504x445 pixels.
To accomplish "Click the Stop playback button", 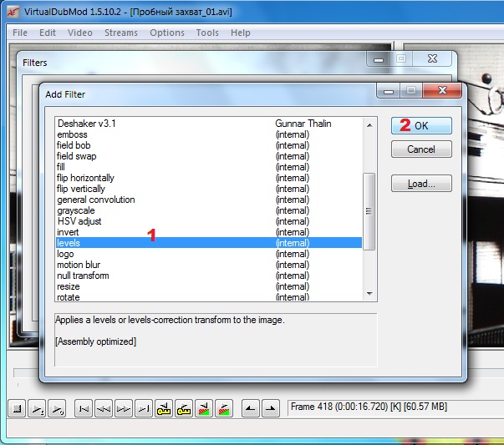I will click(17, 408).
